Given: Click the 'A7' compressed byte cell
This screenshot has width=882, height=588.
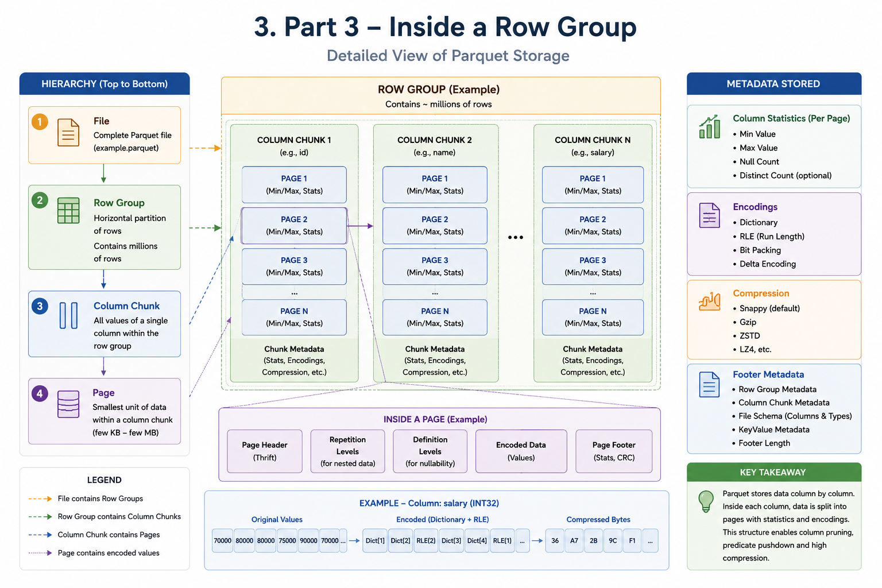Looking at the screenshot, I should (574, 541).
